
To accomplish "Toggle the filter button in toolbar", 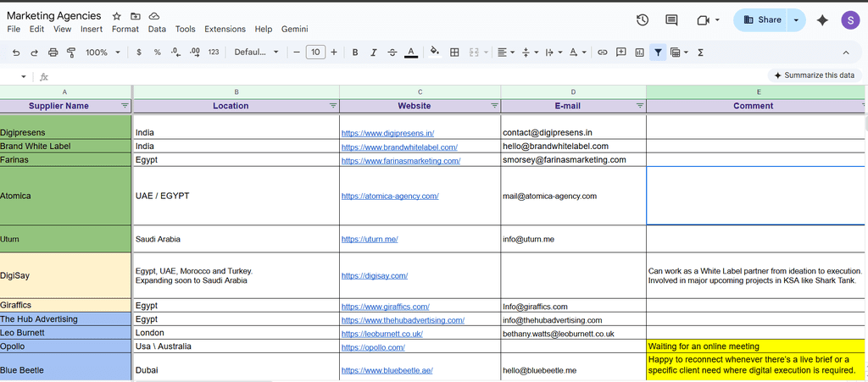I will [x=658, y=53].
